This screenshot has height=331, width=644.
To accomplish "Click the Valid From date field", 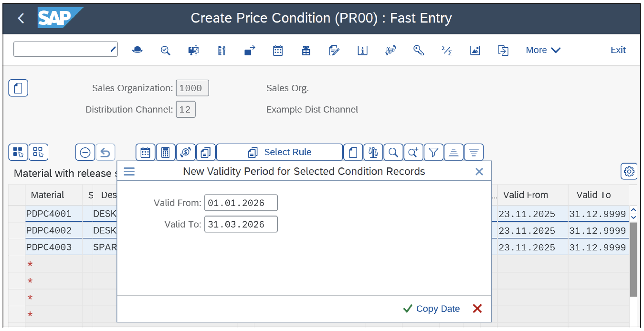I will [x=241, y=202].
